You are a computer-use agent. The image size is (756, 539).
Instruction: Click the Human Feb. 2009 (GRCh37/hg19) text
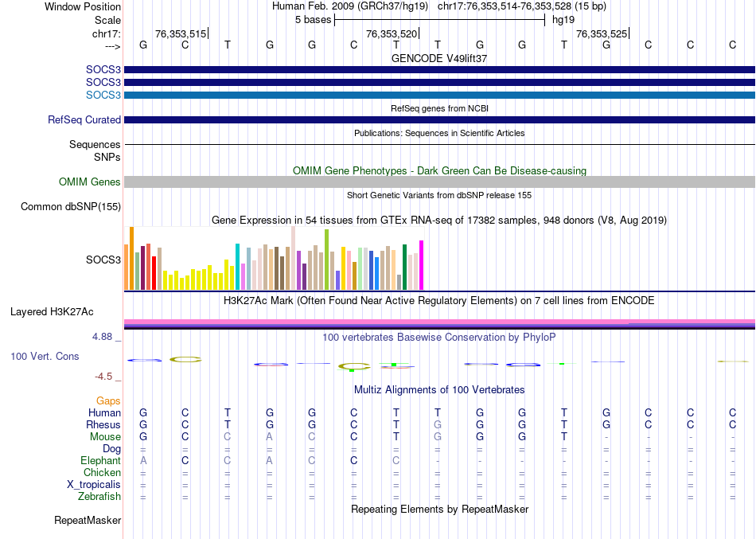350,6
